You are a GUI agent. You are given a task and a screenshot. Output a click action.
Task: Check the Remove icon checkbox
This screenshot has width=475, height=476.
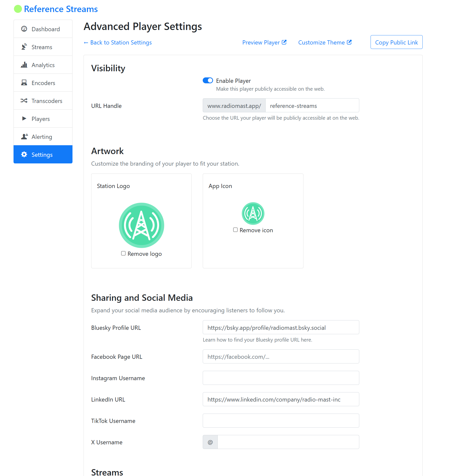[235, 230]
